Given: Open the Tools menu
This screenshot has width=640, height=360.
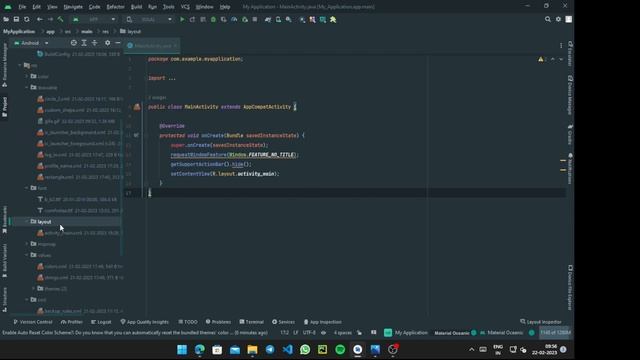Looking at the screenshot, I should point(169,7).
